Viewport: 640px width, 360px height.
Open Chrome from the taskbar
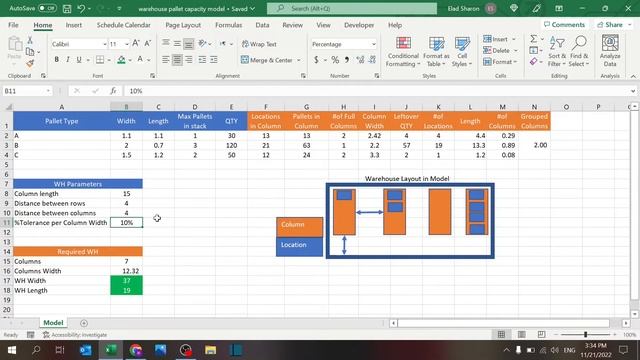point(136,350)
